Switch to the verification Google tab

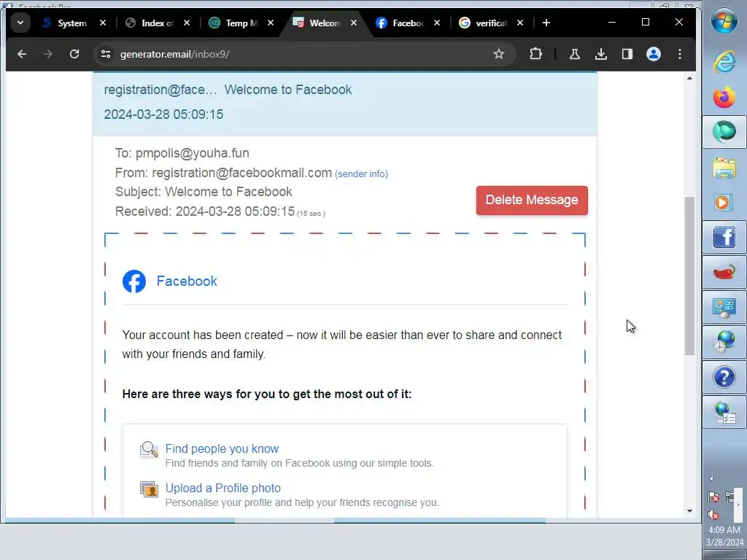[484, 23]
